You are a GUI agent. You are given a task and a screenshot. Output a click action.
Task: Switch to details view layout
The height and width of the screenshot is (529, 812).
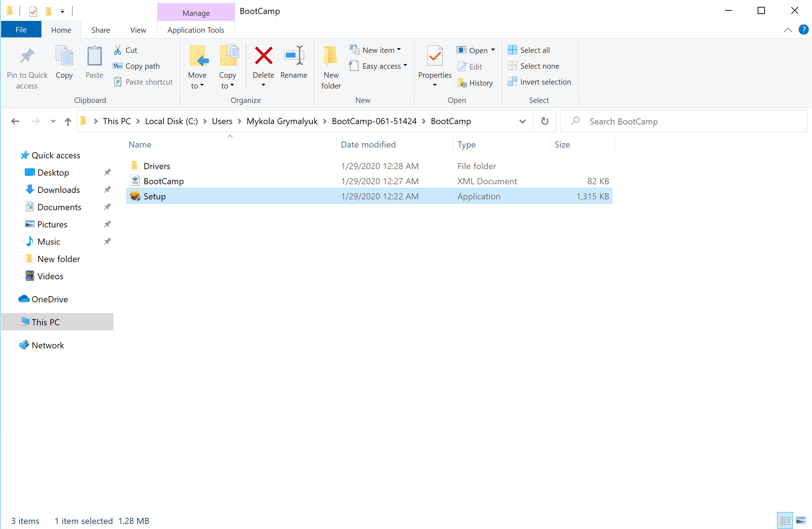click(785, 520)
